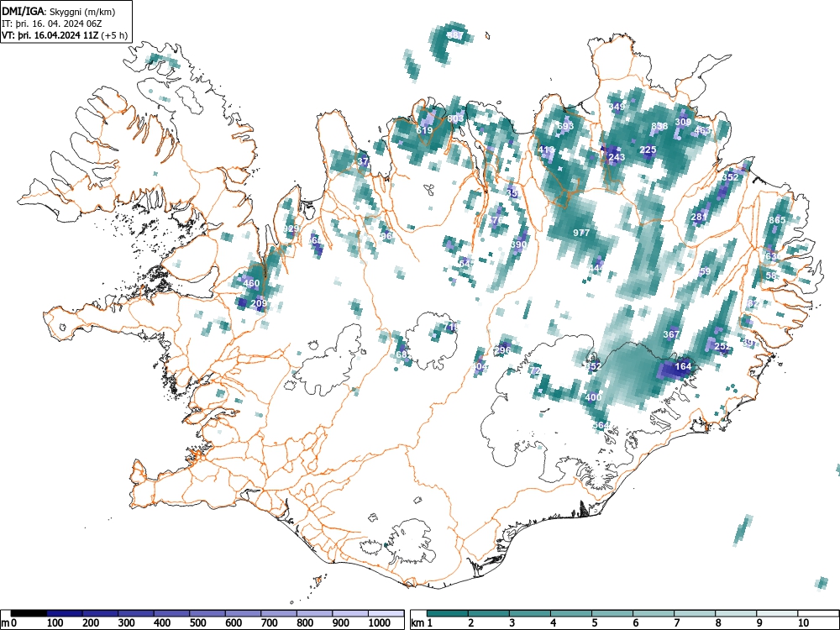This screenshot has height=630, width=840.
Task: Click the map value '209'
Action: [x=259, y=303]
